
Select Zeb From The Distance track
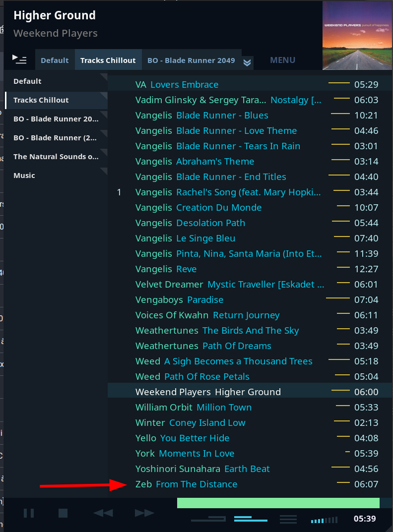250,484
